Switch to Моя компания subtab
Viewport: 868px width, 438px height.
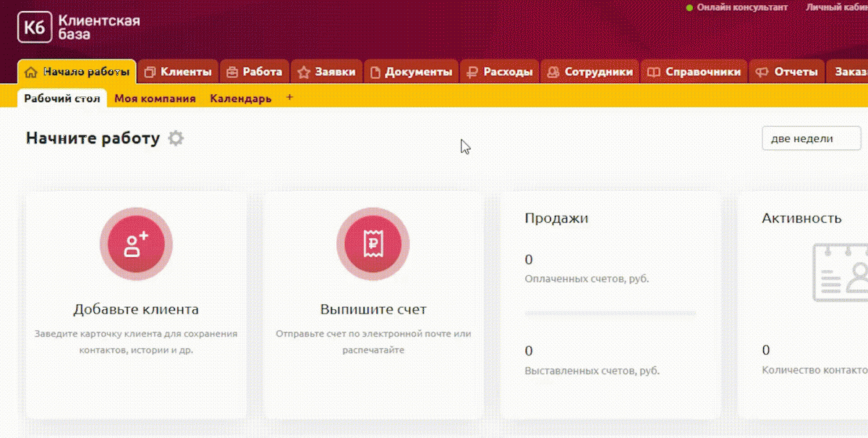[155, 98]
